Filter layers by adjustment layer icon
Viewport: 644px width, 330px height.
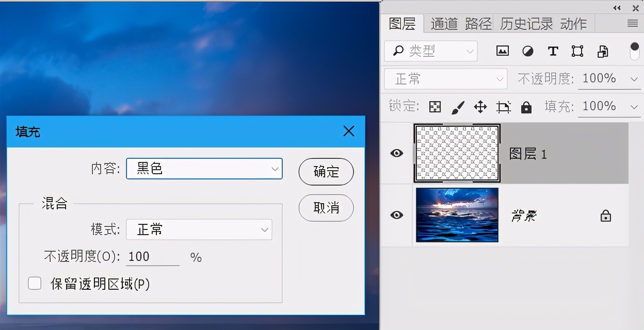528,51
